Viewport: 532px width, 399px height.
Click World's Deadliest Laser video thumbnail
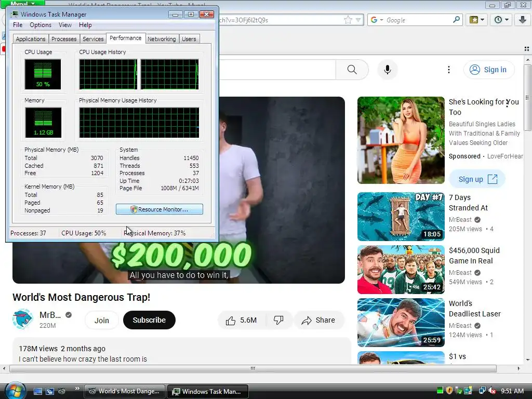tap(401, 322)
